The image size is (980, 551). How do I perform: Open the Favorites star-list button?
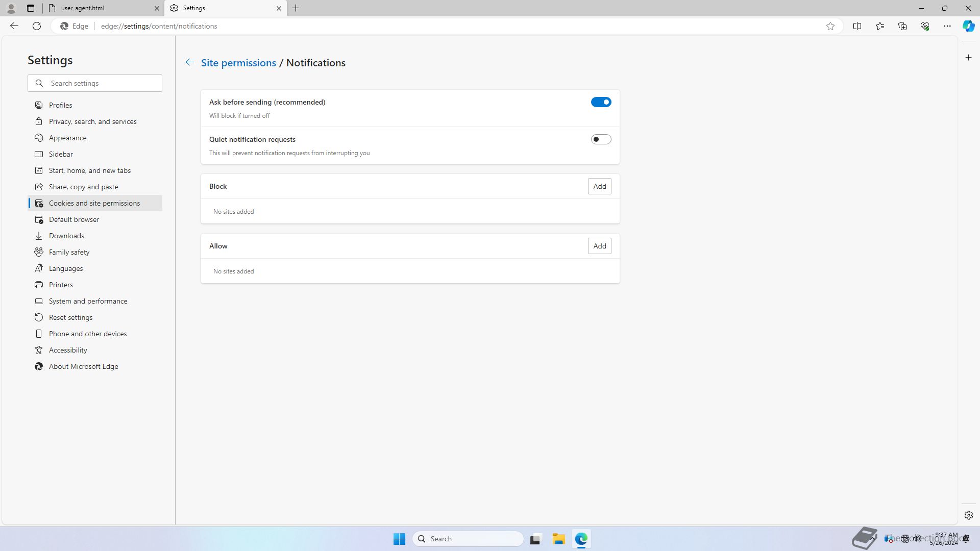coord(879,26)
